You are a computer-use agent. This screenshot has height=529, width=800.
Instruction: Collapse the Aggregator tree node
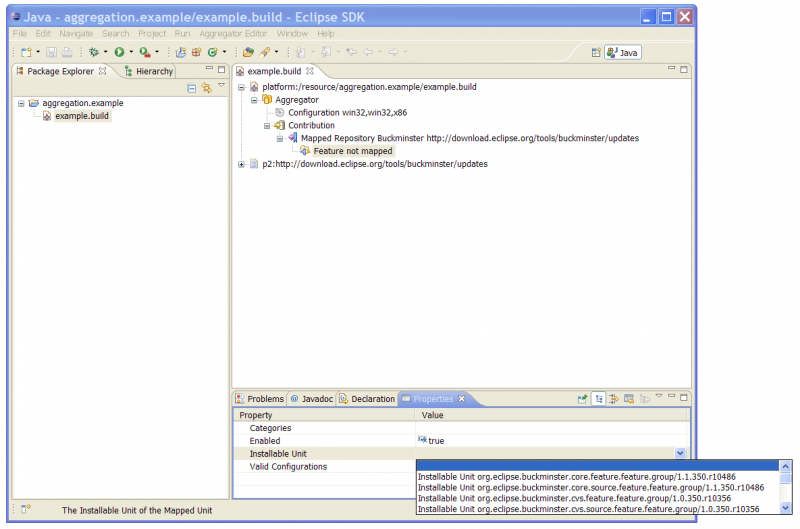(254, 100)
